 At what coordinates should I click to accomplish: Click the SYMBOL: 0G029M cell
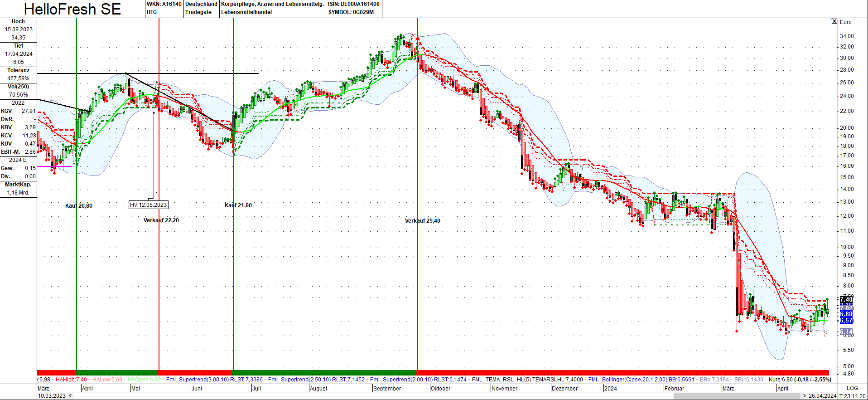351,12
